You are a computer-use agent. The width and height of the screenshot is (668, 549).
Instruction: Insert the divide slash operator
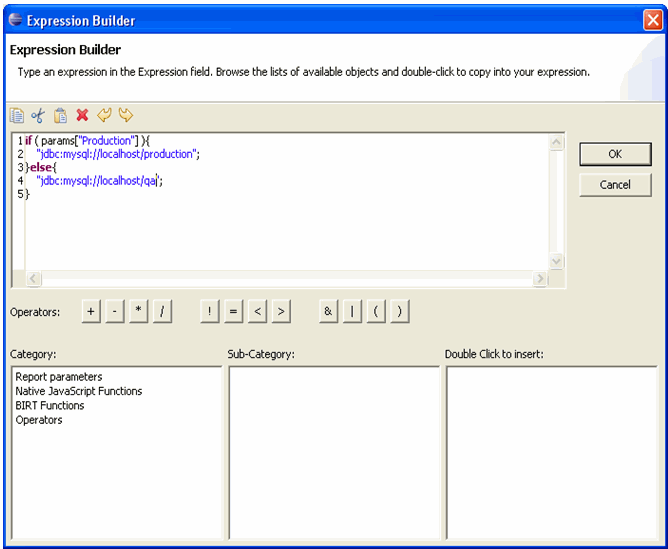click(162, 311)
